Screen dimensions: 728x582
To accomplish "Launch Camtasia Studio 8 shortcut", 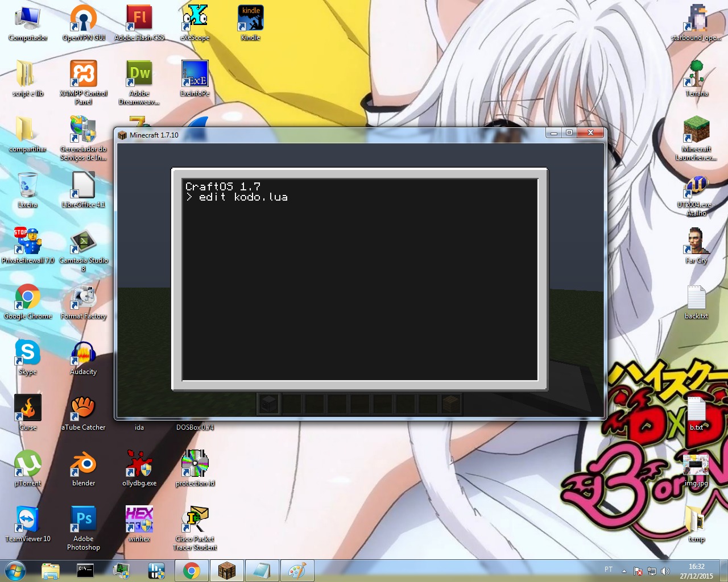I will tap(84, 250).
